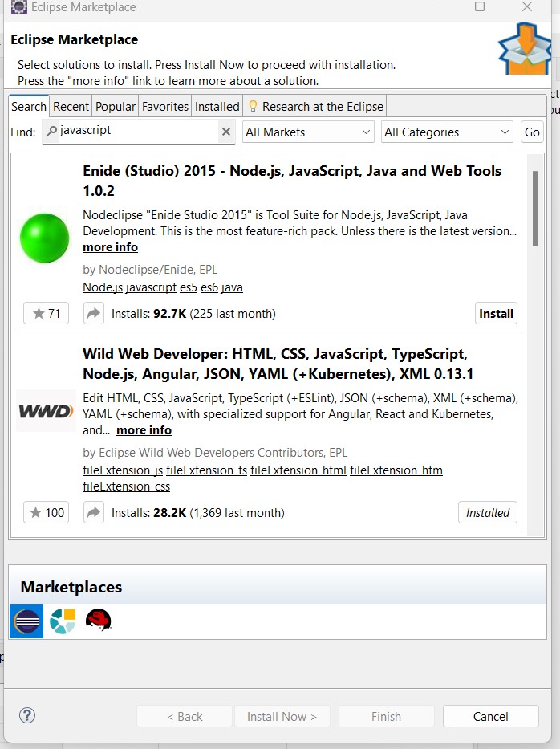Click the green Enide Studio logo
Screen dimensions: 560x749
(x=44, y=238)
